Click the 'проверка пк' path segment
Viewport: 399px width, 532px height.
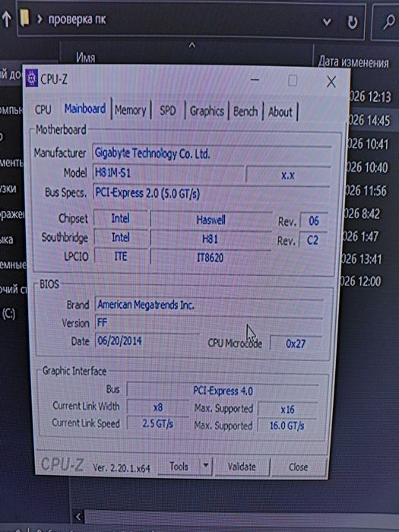click(x=78, y=20)
